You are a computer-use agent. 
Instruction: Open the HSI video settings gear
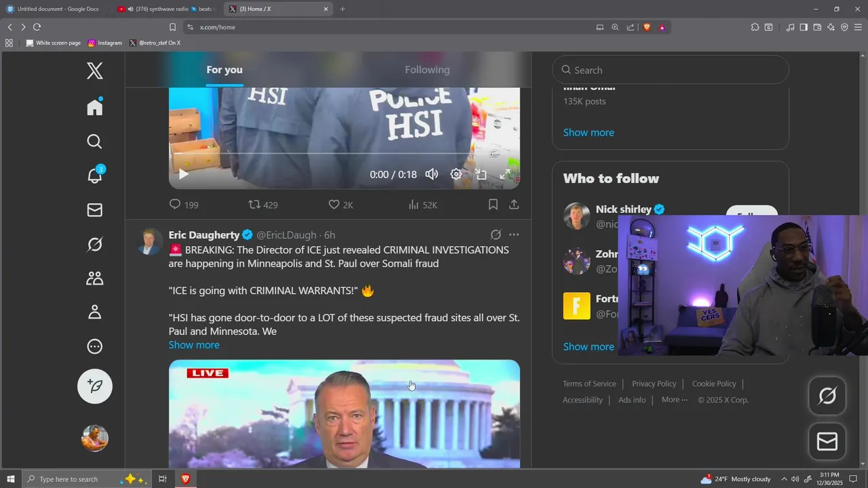(x=456, y=174)
